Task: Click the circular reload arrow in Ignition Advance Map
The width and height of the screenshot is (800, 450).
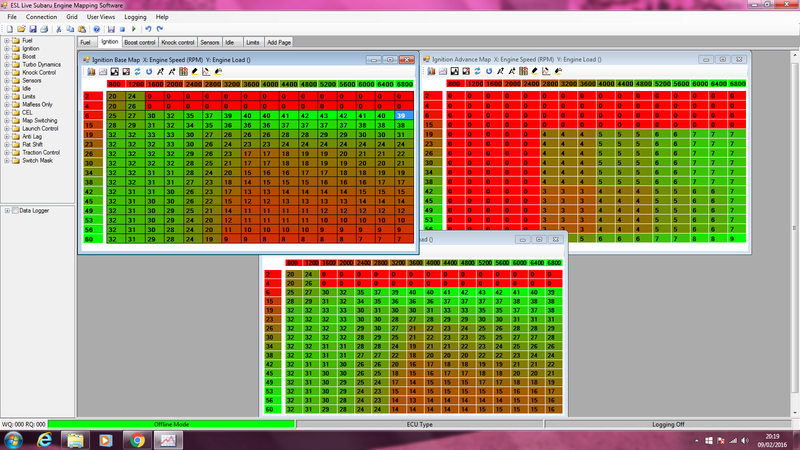Action: pos(489,71)
